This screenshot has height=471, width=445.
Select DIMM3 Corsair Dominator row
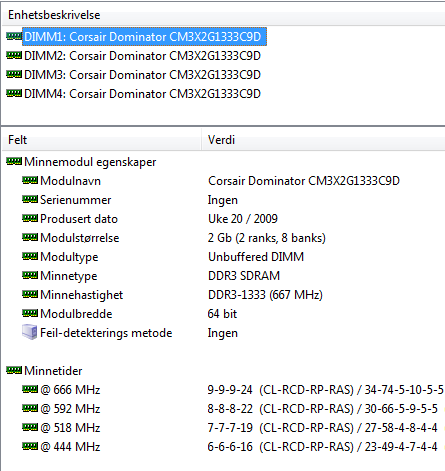point(142,75)
